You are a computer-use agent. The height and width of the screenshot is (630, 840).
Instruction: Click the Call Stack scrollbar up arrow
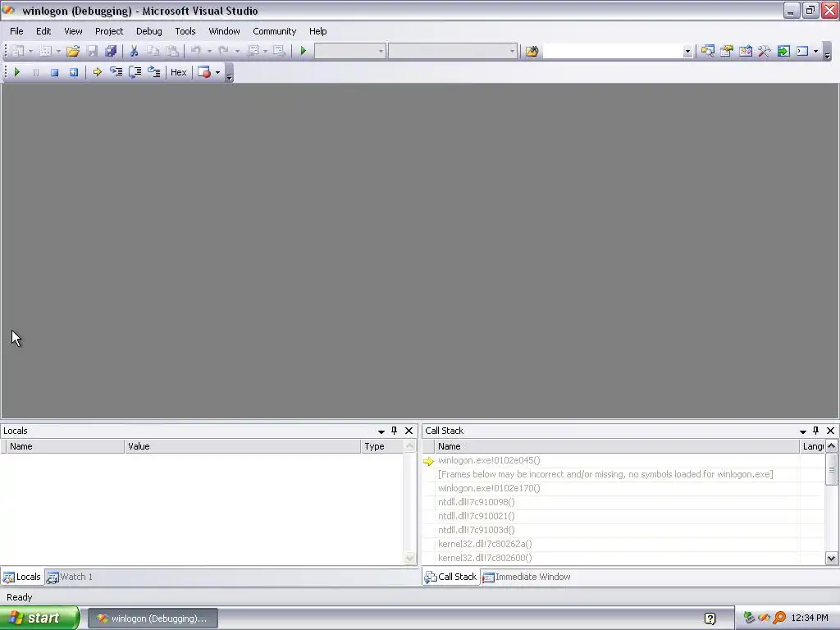[831, 446]
